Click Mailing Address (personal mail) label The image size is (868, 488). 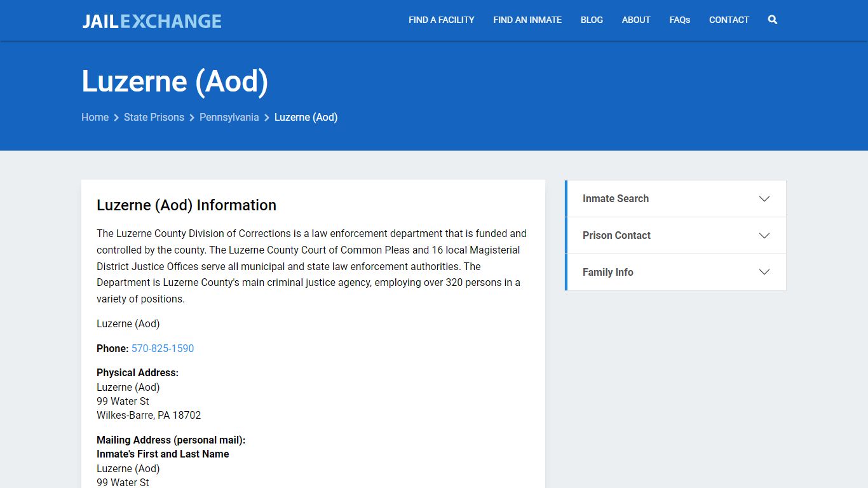pyautogui.click(x=171, y=440)
